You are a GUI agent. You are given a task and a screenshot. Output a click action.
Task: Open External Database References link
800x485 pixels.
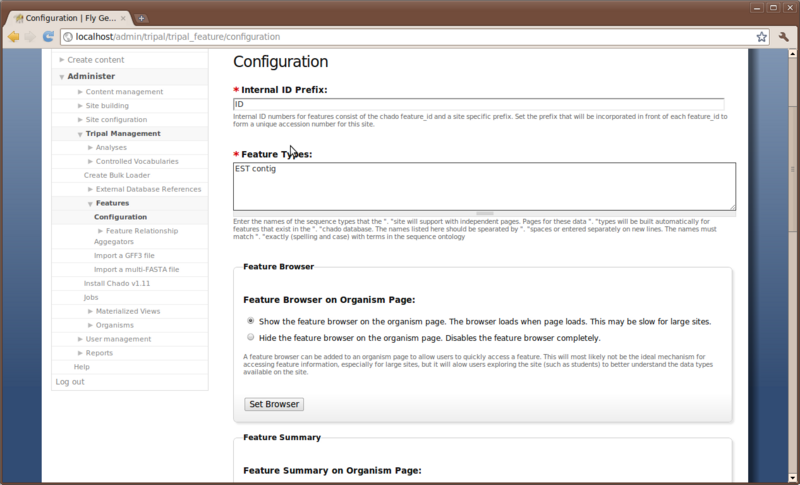click(x=148, y=189)
